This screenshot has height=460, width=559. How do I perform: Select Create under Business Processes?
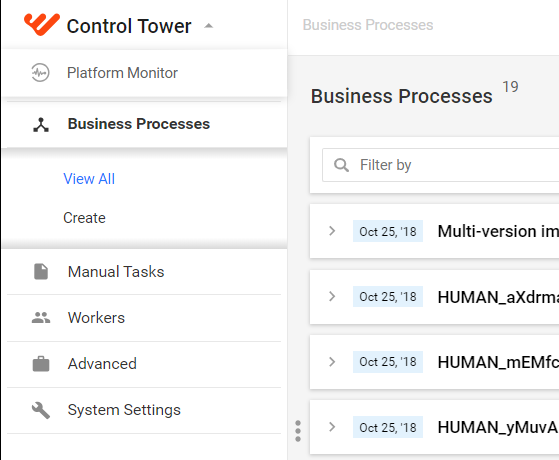coord(84,218)
